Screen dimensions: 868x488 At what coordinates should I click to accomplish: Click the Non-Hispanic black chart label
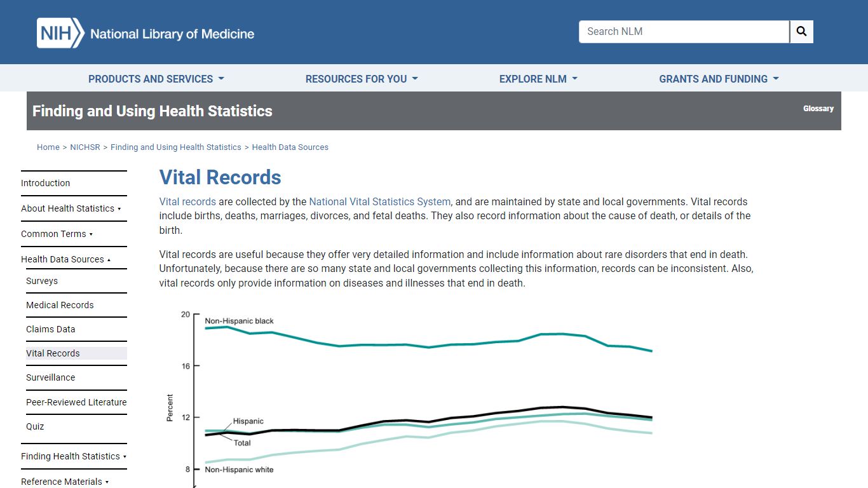240,321
